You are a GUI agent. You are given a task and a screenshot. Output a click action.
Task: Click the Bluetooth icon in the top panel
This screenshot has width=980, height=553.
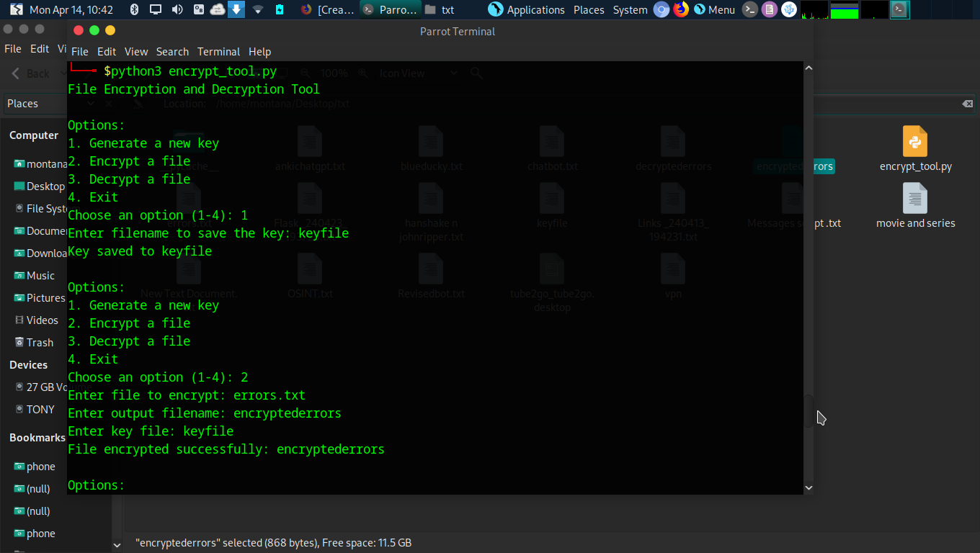[x=133, y=10]
